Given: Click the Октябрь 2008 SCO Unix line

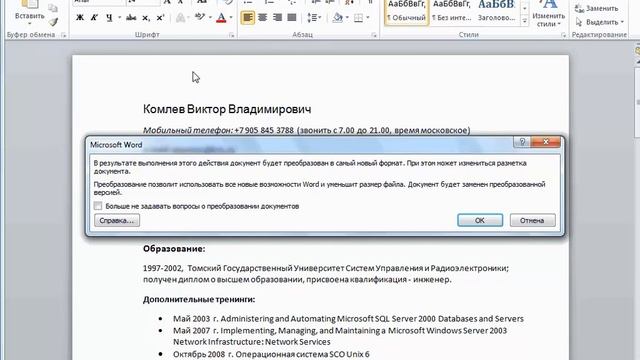Looking at the screenshot, I should coord(271,354).
